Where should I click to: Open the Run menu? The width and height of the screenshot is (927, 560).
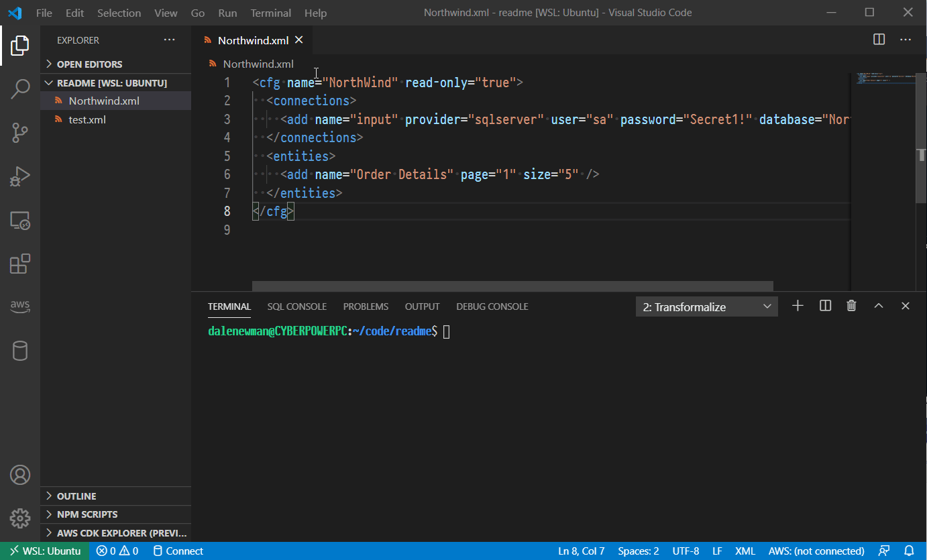tap(227, 13)
